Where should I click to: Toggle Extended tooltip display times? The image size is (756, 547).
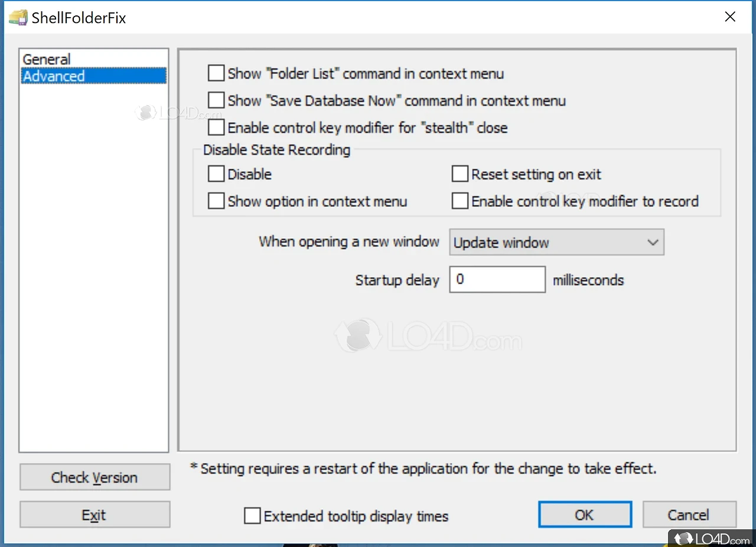pyautogui.click(x=253, y=516)
